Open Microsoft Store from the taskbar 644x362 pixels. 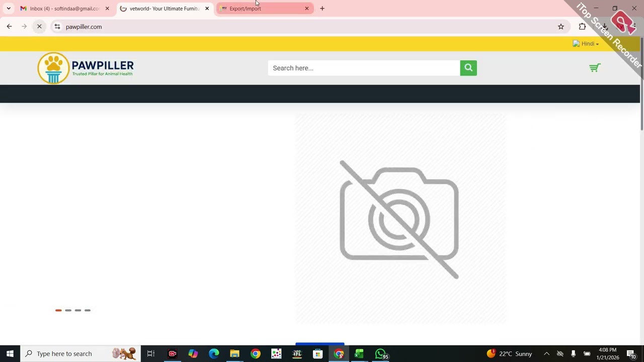[317, 353]
